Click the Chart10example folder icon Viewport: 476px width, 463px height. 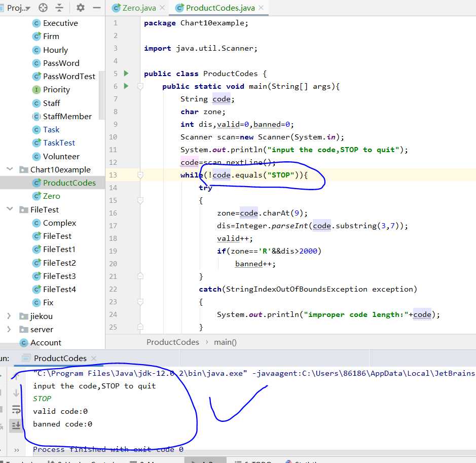click(24, 169)
